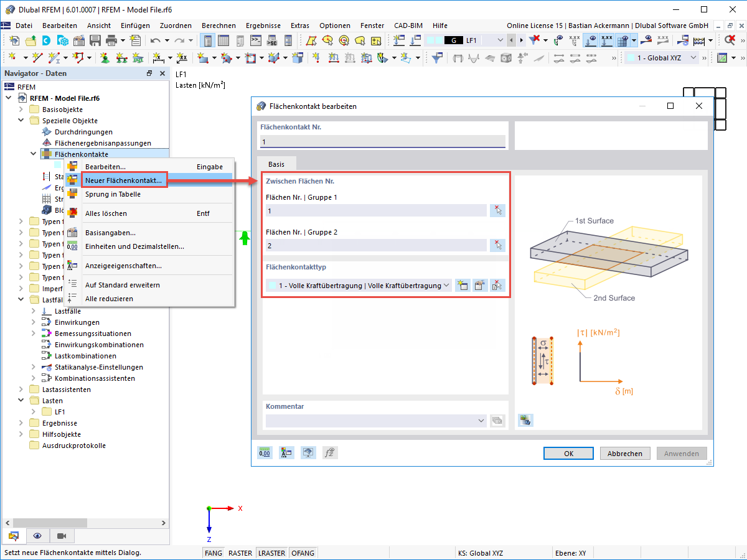
Task: Click the formula fx icon in dialog
Action: click(x=330, y=453)
